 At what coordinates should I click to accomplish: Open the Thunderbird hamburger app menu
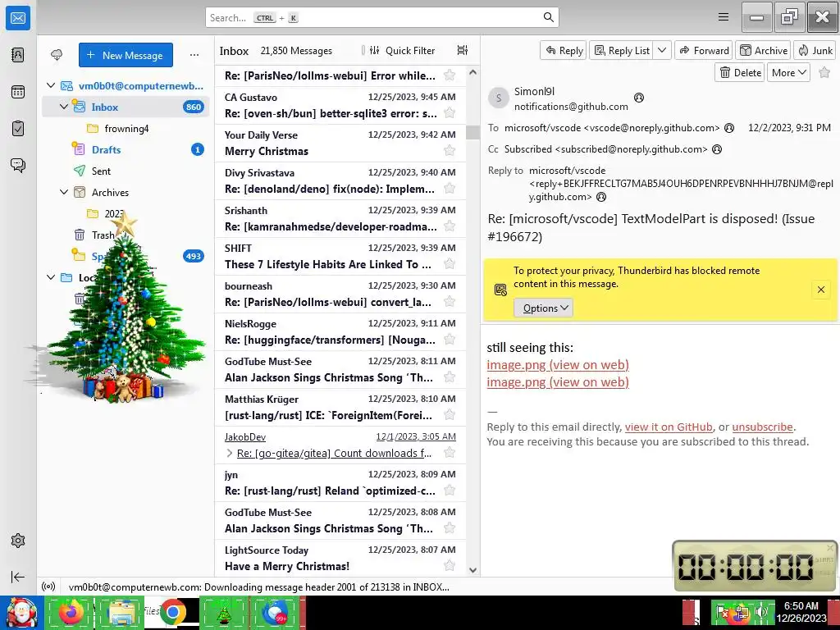724,17
